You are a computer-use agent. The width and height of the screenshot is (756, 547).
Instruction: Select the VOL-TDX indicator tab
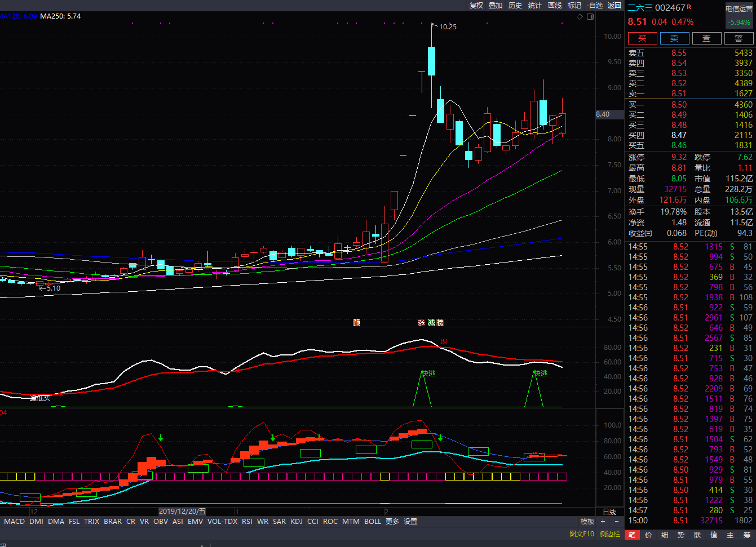click(x=222, y=522)
